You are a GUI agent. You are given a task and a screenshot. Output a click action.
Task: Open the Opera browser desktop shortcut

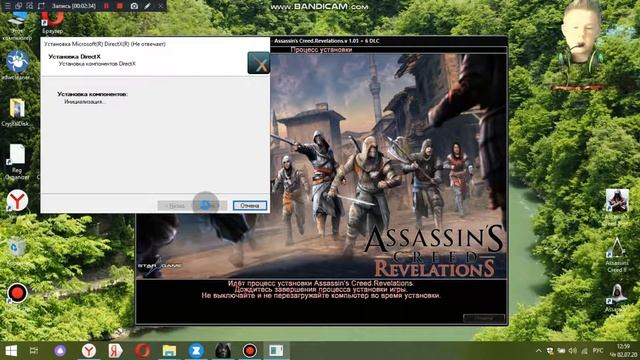tap(53, 23)
